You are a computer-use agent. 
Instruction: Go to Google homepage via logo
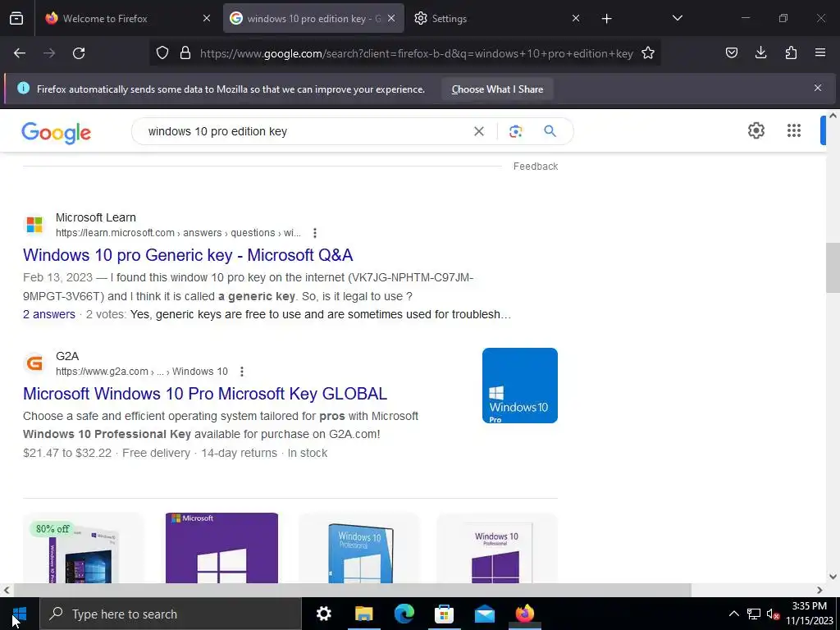(x=57, y=132)
